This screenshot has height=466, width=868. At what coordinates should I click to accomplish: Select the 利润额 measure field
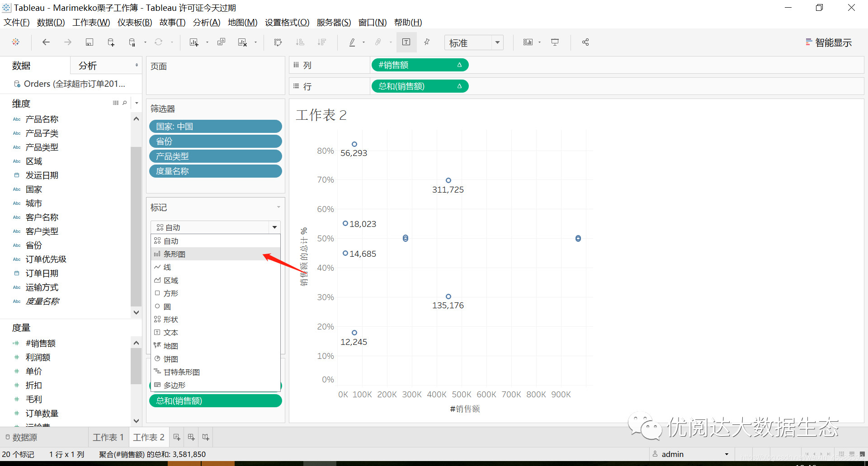coord(38,358)
